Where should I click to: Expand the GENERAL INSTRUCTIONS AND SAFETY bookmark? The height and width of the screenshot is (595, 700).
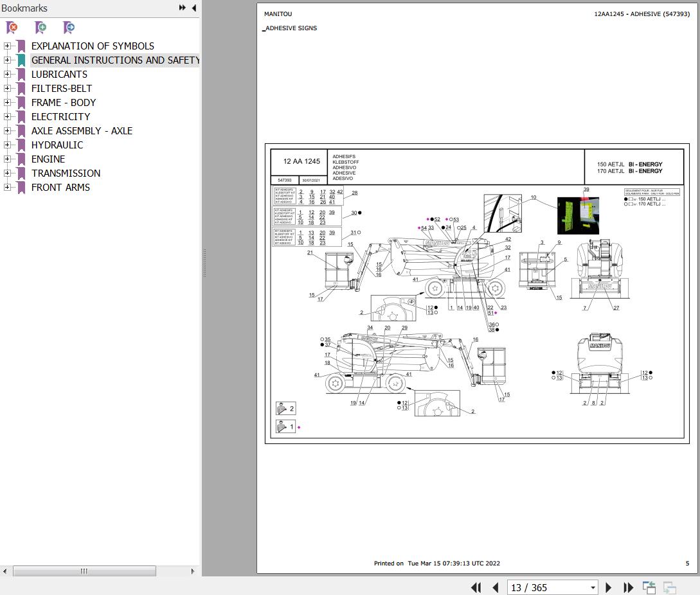[6, 60]
